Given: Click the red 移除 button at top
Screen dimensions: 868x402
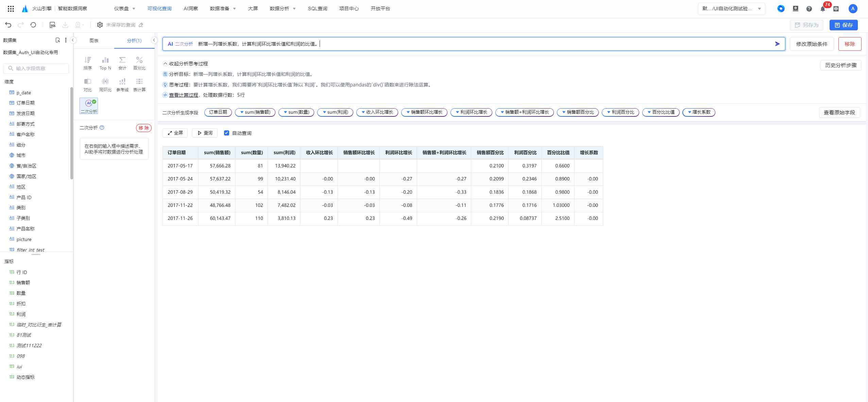Looking at the screenshot, I should 850,44.
